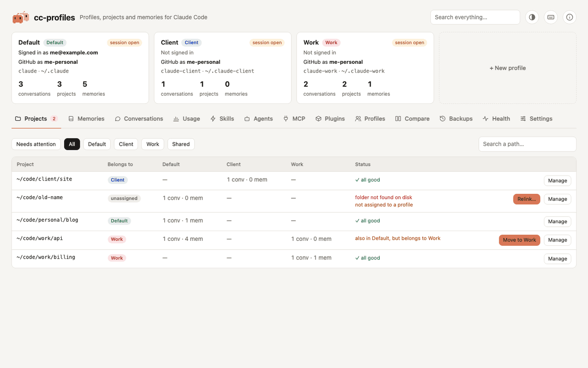Focus the Search everything field
Image resolution: width=588 pixels, height=368 pixels.
pos(475,17)
